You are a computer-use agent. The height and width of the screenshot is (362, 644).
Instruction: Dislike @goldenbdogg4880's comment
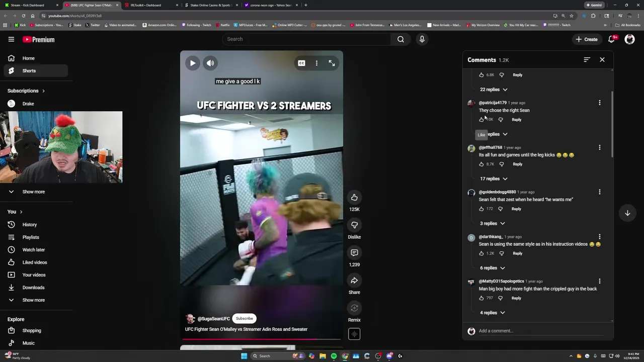coord(500,209)
